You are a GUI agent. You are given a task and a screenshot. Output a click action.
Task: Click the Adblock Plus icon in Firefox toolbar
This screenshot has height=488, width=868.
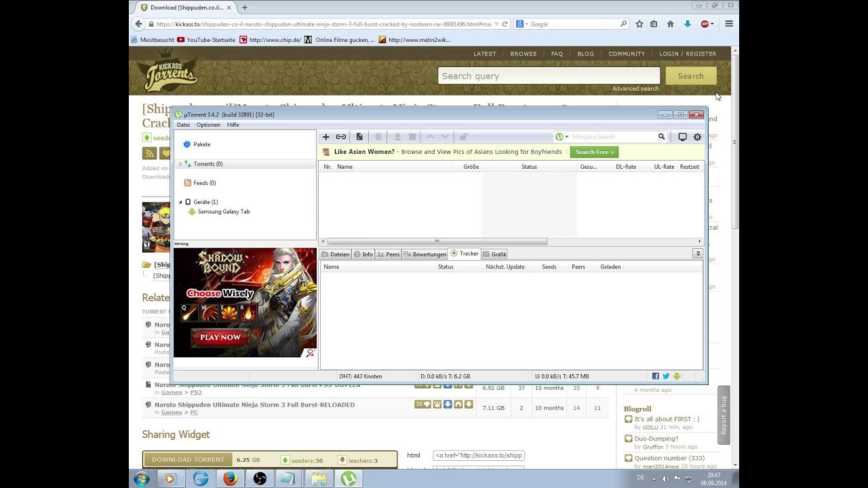tap(705, 24)
